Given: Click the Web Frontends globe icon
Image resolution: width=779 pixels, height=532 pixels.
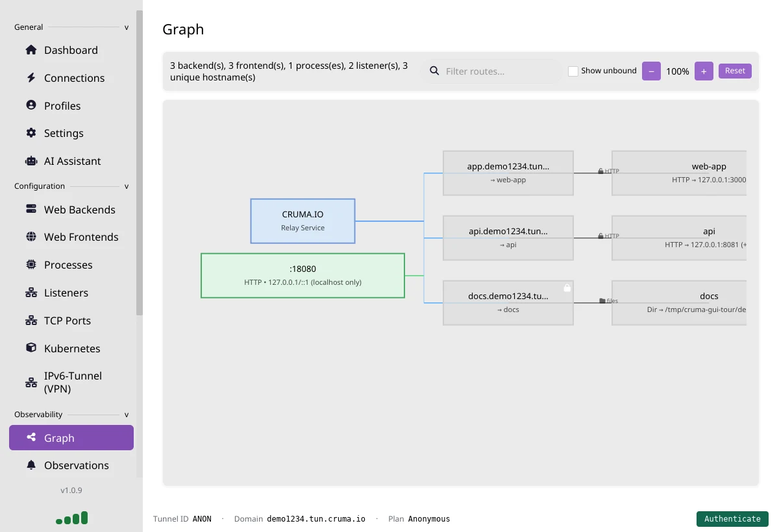Looking at the screenshot, I should [31, 237].
